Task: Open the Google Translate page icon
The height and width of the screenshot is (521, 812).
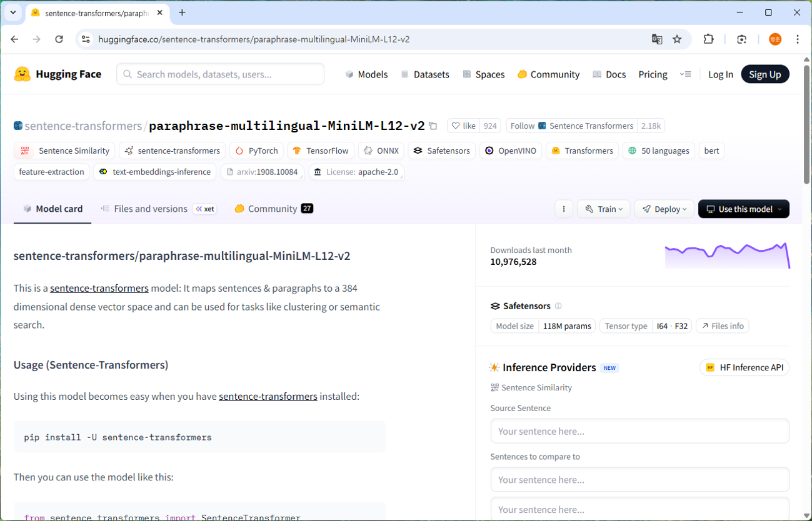Action: 657,39
